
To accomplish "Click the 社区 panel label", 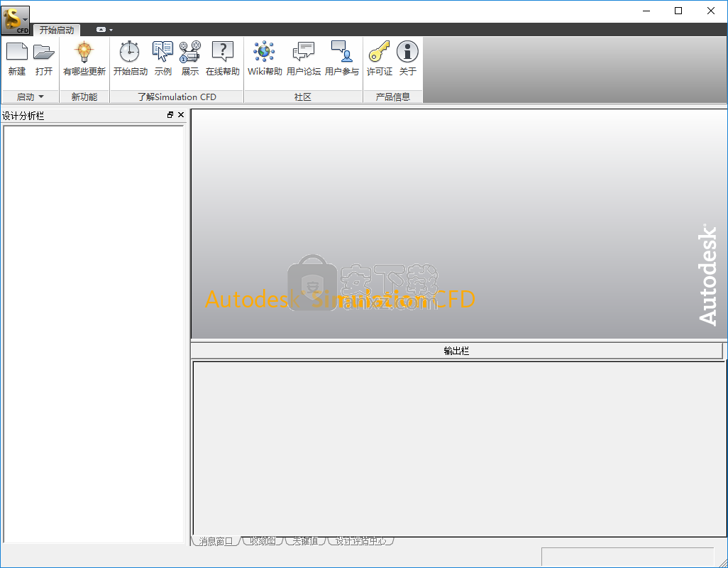I will coord(303,97).
